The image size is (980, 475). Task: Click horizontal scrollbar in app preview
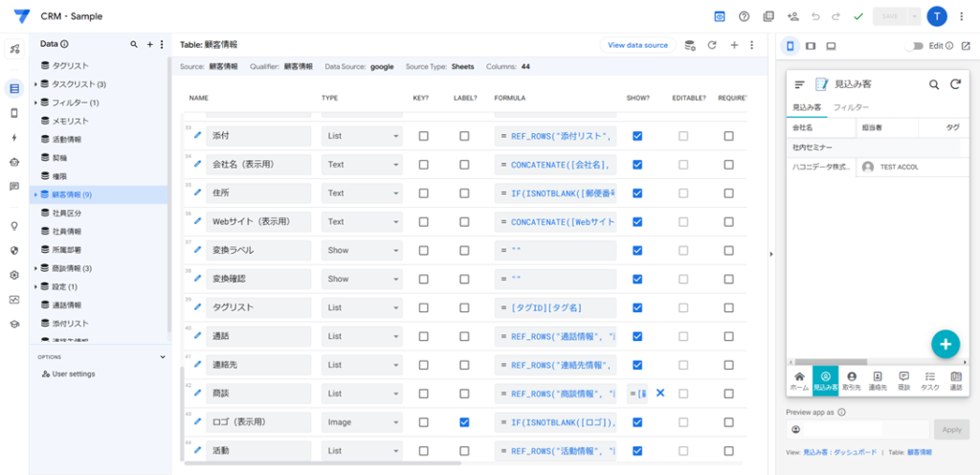[x=832, y=361]
